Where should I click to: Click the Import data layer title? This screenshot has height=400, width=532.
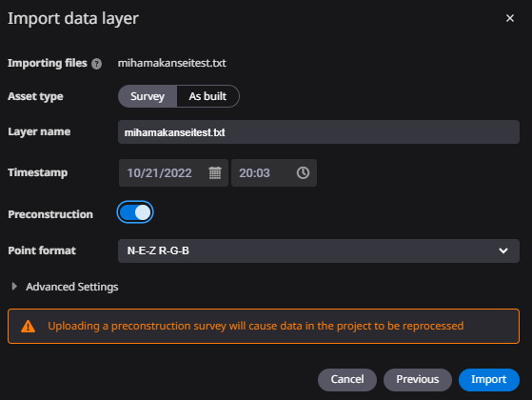[73, 19]
